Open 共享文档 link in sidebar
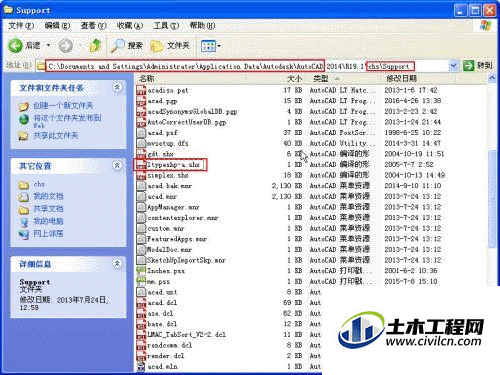Screen dimensions: 500x375 [x=48, y=209]
